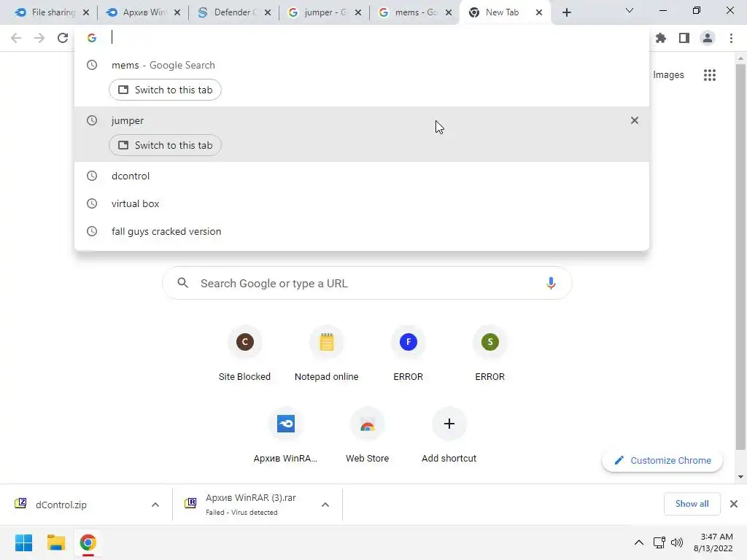Click Customize Chrome button

662,461
